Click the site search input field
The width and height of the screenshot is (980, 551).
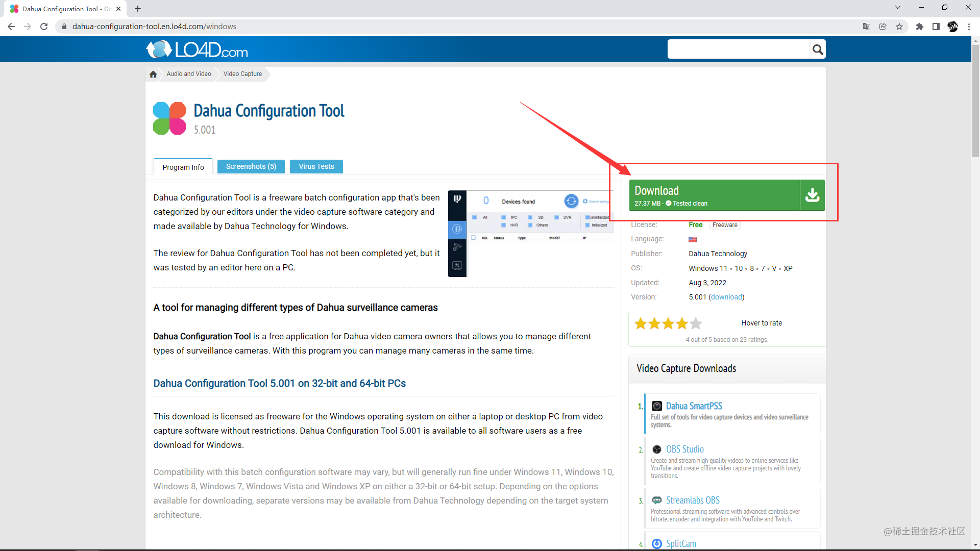[739, 49]
